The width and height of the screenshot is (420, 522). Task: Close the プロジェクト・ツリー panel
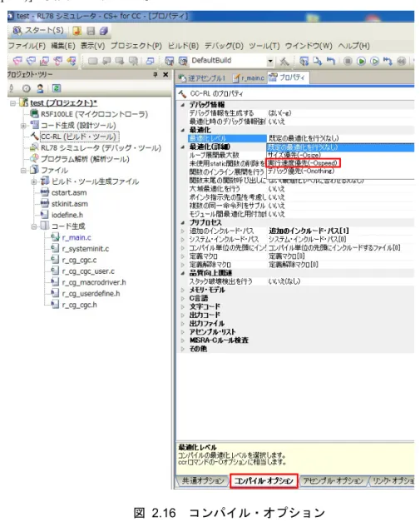(166, 75)
